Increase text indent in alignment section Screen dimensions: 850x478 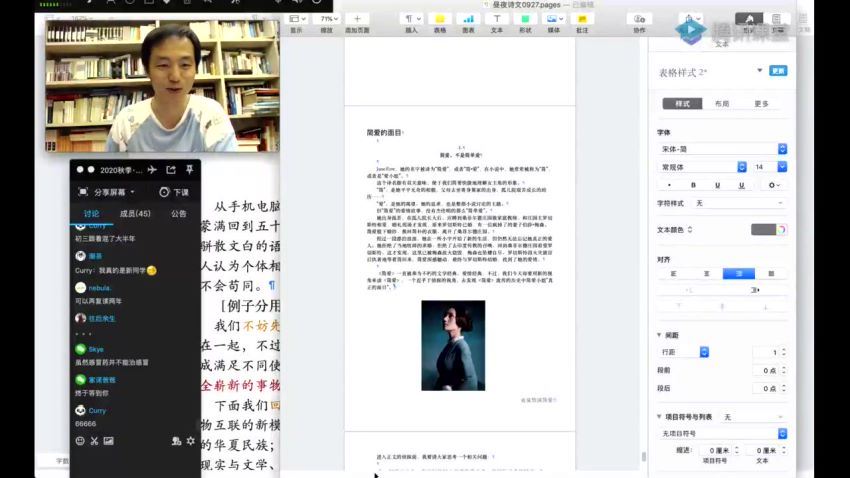click(x=755, y=290)
